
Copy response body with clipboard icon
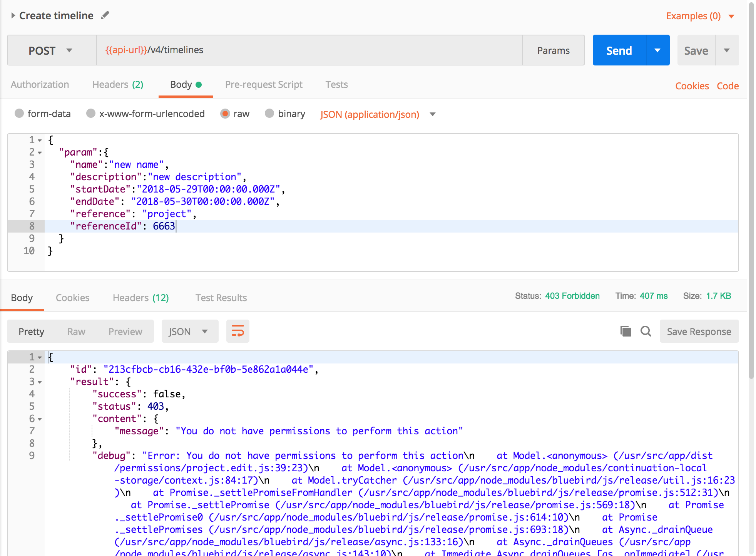(626, 331)
